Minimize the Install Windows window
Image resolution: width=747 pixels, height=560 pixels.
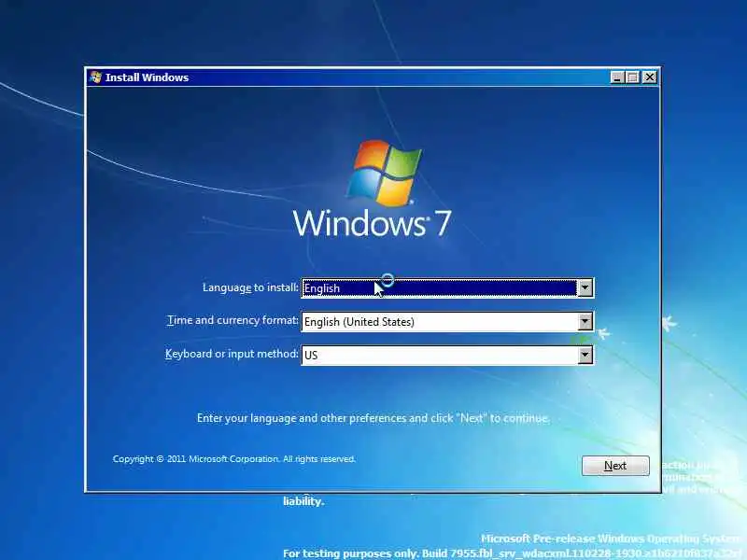pyautogui.click(x=617, y=77)
